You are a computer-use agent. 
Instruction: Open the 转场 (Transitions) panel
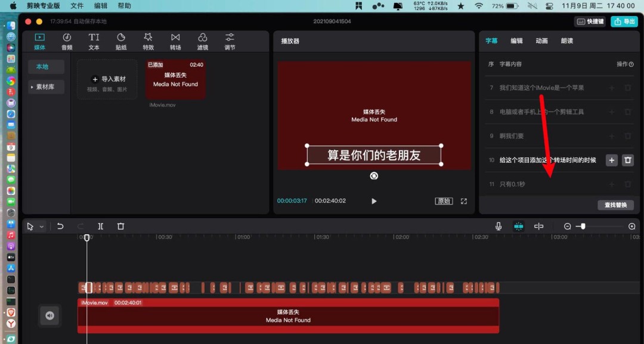click(175, 41)
